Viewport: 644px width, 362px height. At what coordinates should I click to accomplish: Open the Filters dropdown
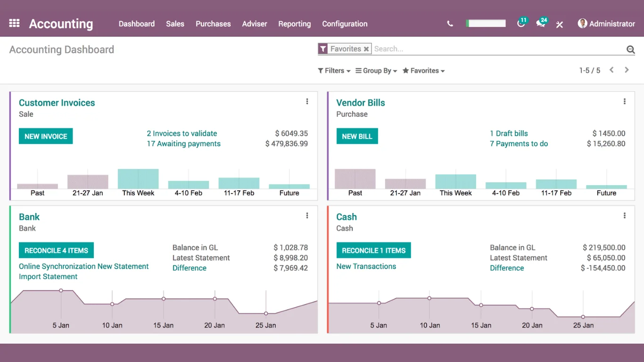click(334, 70)
